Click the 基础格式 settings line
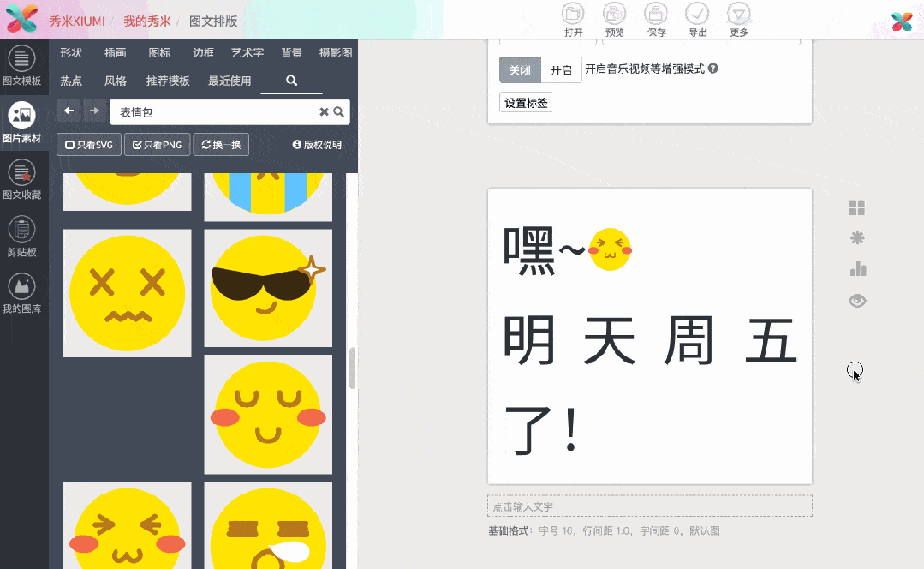Viewport: 924px width, 569px height. click(604, 530)
